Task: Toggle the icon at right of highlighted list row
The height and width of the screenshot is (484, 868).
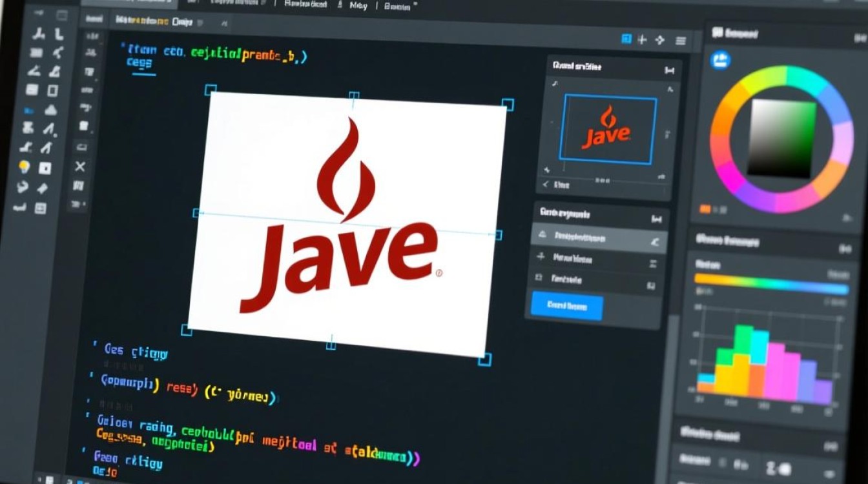Action: click(654, 241)
